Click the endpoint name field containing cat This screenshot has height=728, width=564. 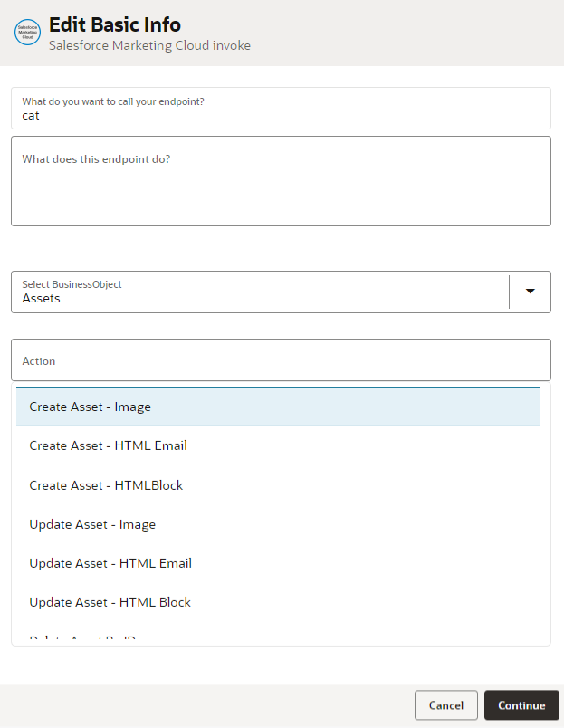[x=281, y=115]
